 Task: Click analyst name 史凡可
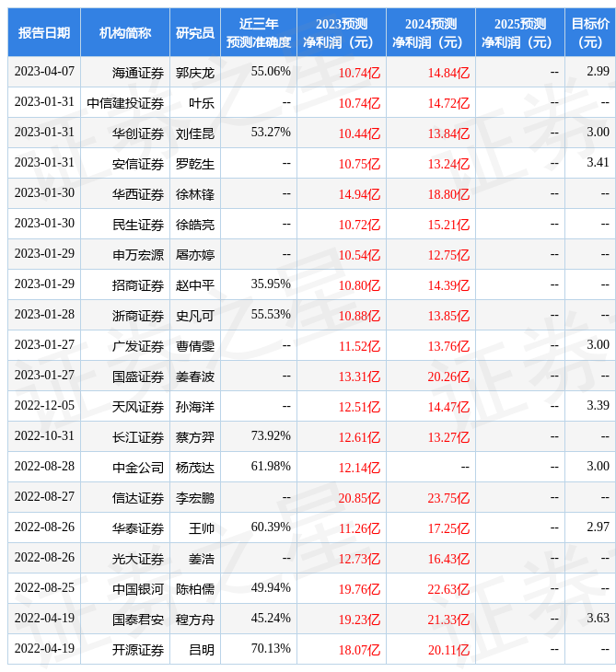pos(195,317)
